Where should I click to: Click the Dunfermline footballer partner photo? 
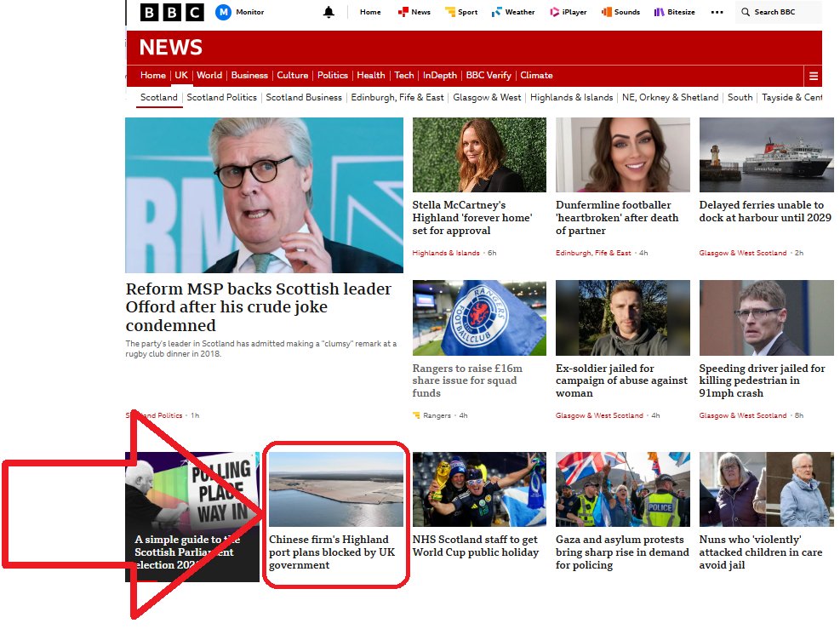click(622, 155)
